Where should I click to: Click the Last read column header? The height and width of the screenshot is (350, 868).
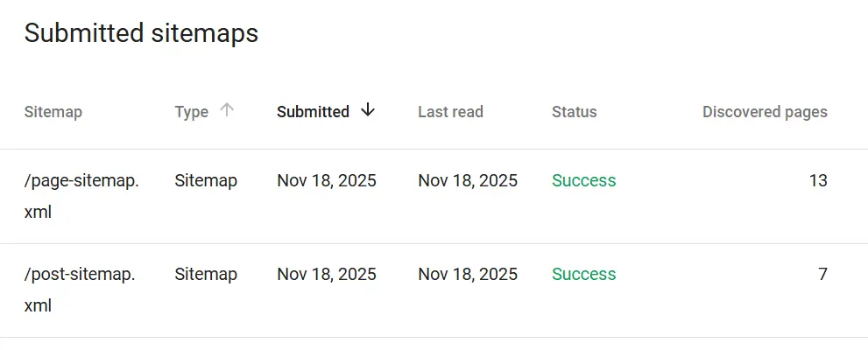click(x=450, y=112)
